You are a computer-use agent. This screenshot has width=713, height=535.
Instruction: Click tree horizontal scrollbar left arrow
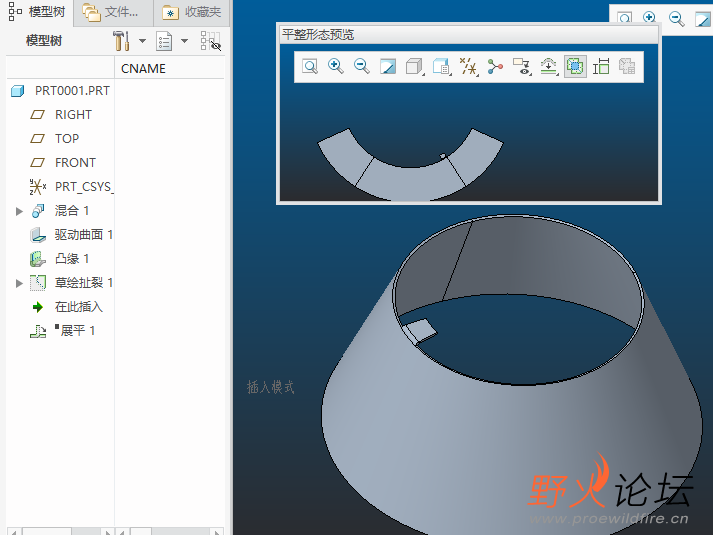[x=14, y=531]
